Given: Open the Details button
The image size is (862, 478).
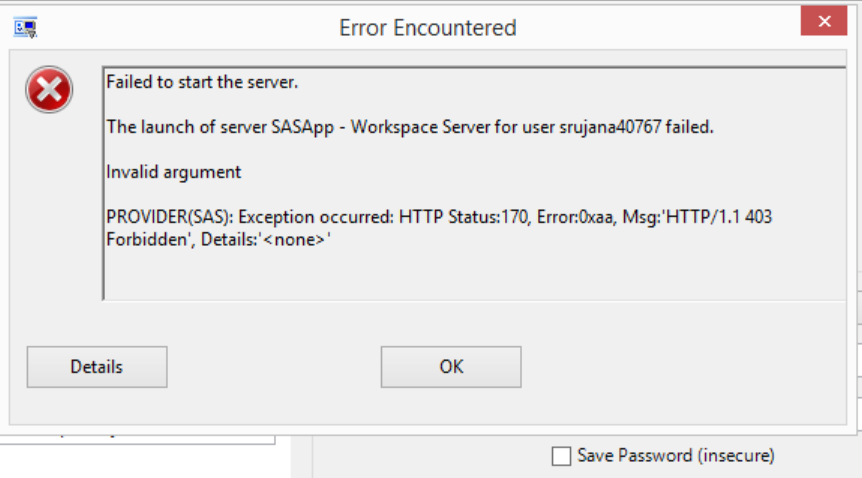Looking at the screenshot, I should [x=96, y=367].
